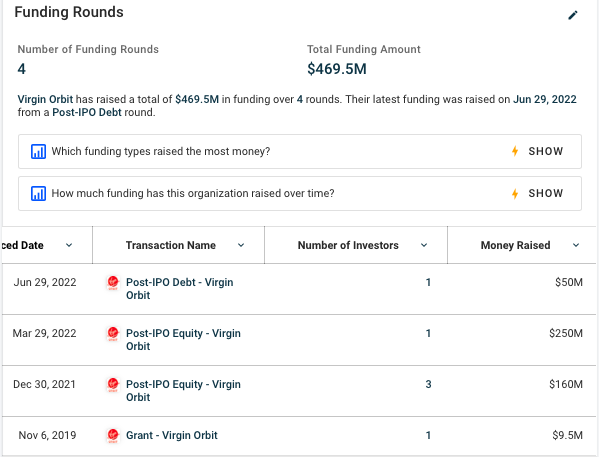599x457 pixels.
Task: Open the Number of Investors column dropdown arrow
Action: click(x=424, y=245)
